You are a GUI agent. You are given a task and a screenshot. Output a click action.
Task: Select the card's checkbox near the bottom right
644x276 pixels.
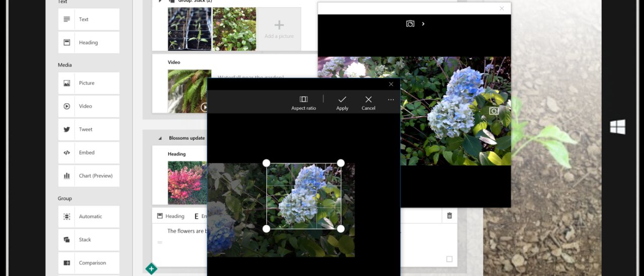[449, 259]
